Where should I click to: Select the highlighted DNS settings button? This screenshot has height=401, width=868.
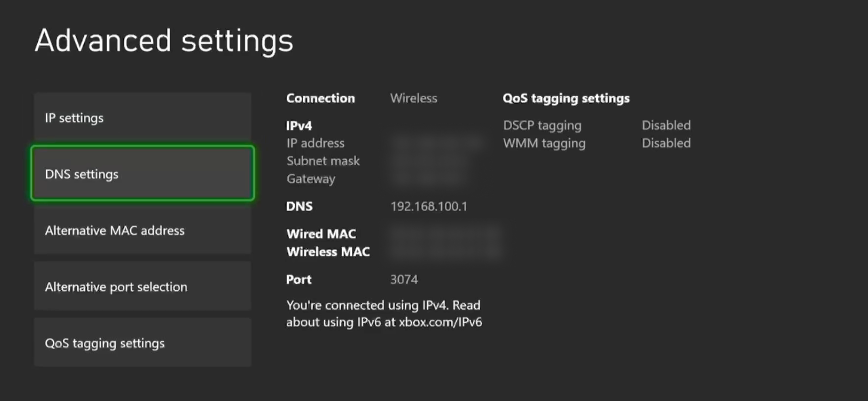pyautogui.click(x=142, y=174)
